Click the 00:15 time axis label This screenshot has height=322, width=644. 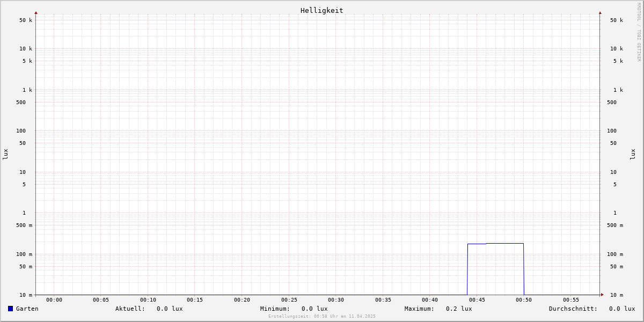click(x=195, y=300)
